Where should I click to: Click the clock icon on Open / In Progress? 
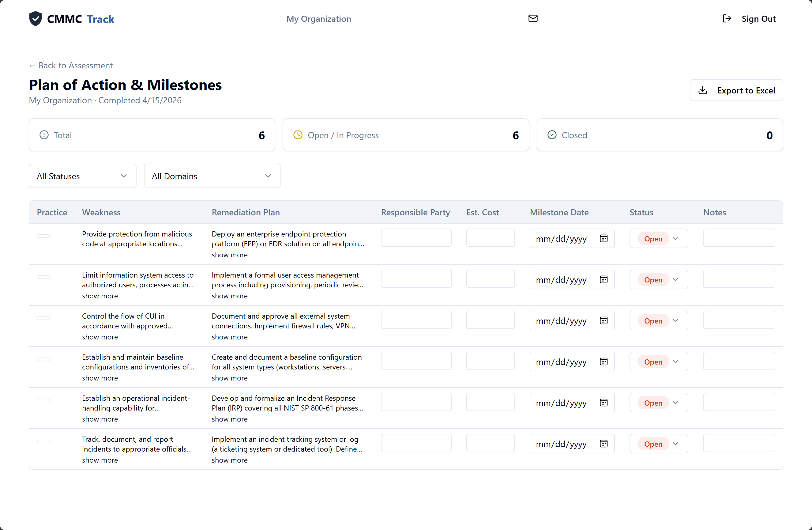(298, 135)
